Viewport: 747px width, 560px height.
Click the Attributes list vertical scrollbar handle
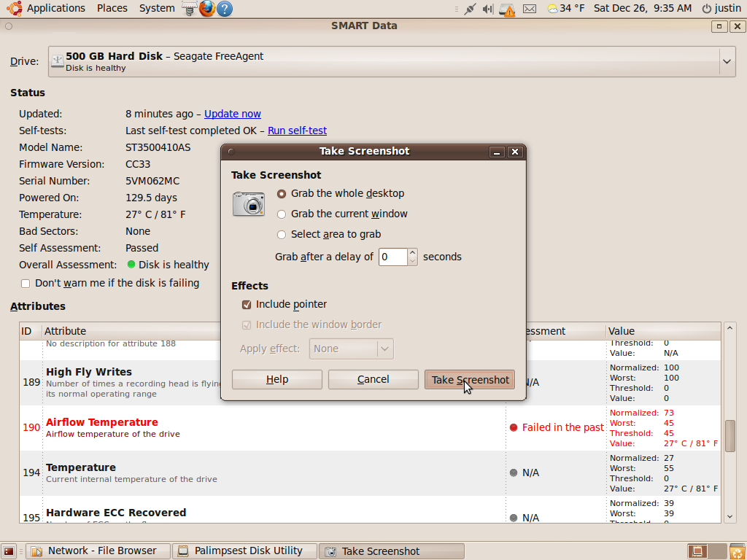729,436
